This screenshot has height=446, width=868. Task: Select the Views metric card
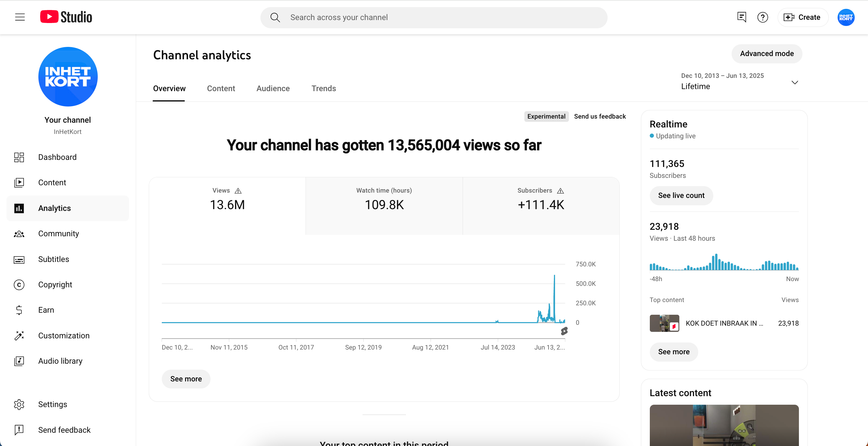click(227, 205)
